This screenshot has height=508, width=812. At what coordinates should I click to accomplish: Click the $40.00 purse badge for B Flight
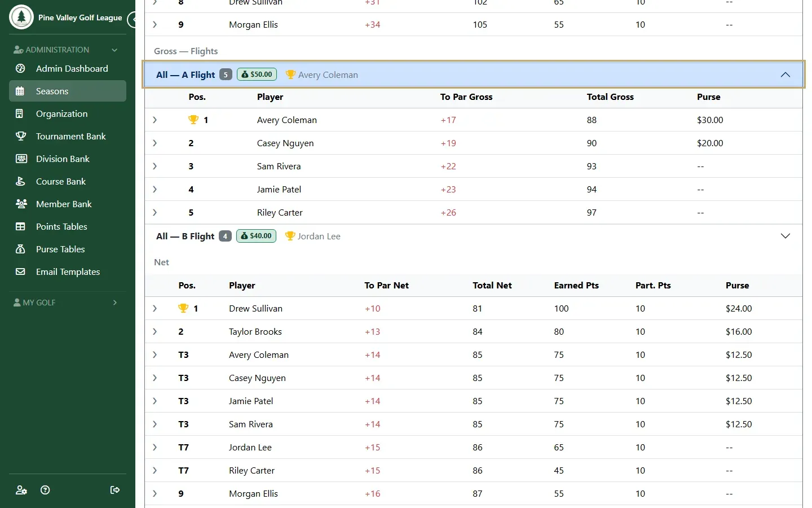(x=256, y=236)
